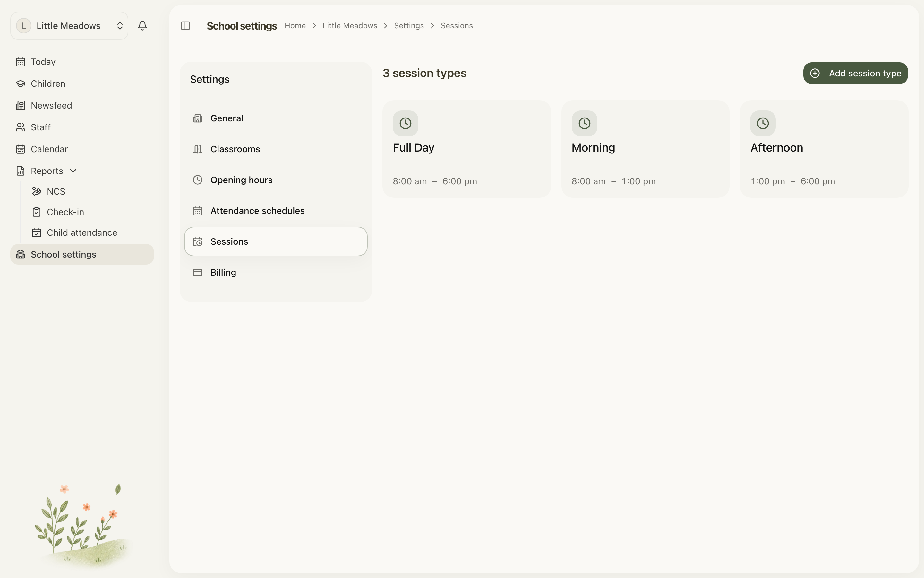Click the Sessions calendar-clock icon
This screenshot has width=924, height=578.
(x=197, y=241)
